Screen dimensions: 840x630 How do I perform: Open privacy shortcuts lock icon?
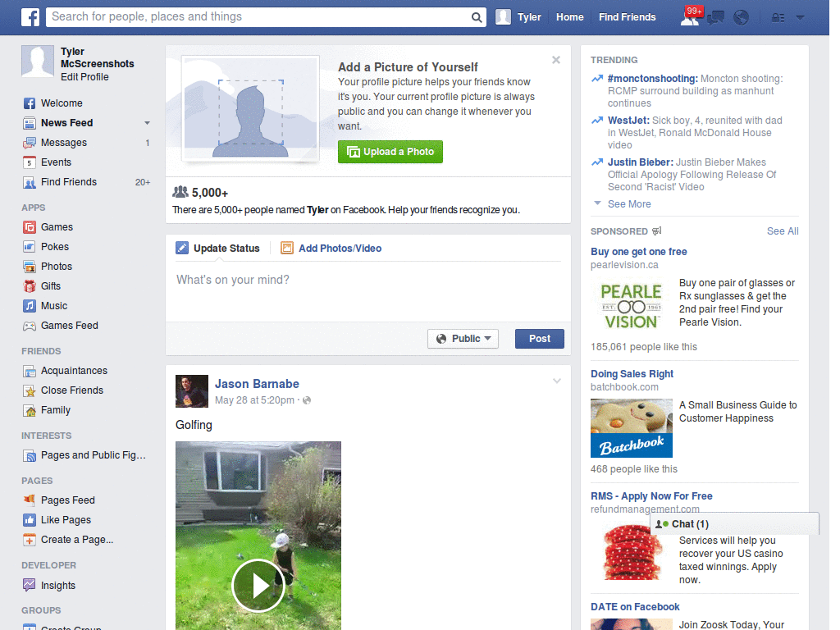(x=778, y=18)
